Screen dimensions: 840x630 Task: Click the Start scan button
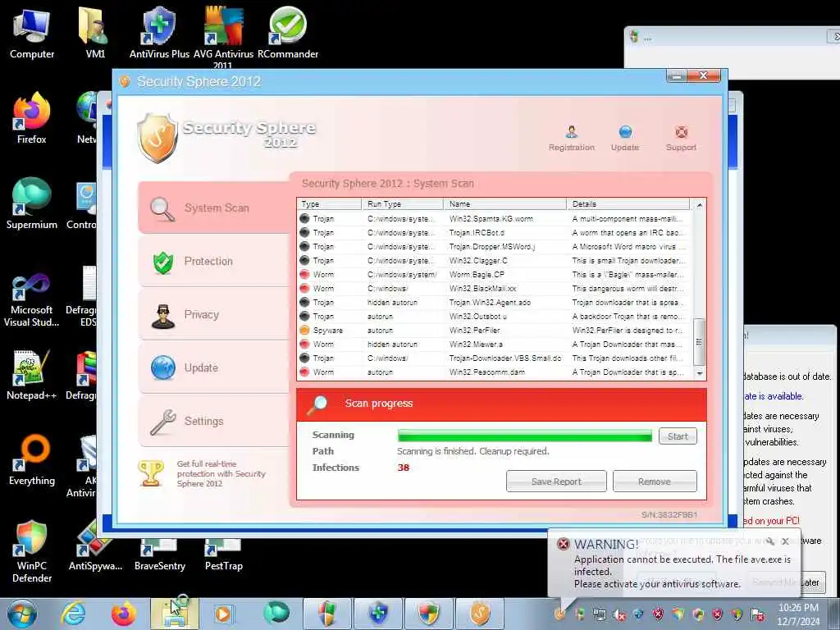coord(678,436)
